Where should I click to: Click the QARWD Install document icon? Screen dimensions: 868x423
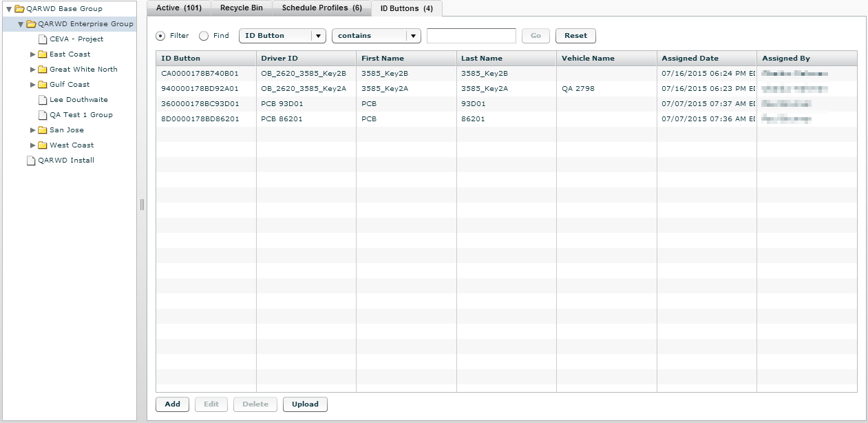[30, 160]
